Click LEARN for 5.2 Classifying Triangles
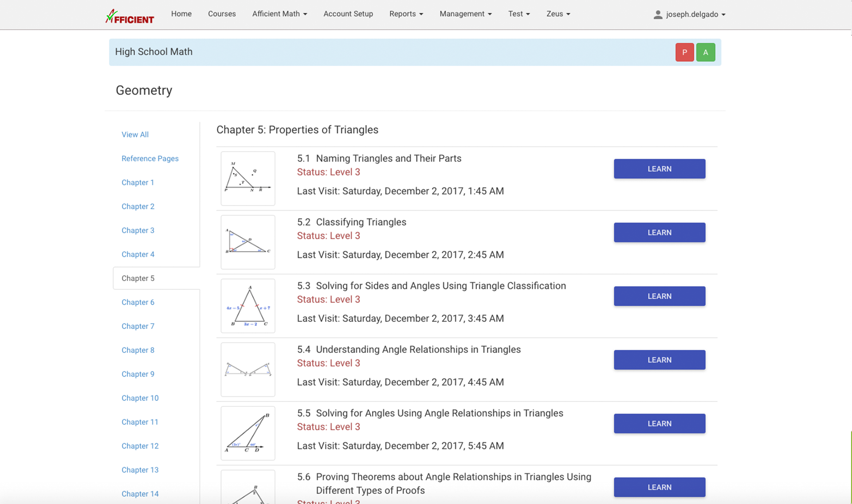Screen dimensions: 852x504 point(660,232)
